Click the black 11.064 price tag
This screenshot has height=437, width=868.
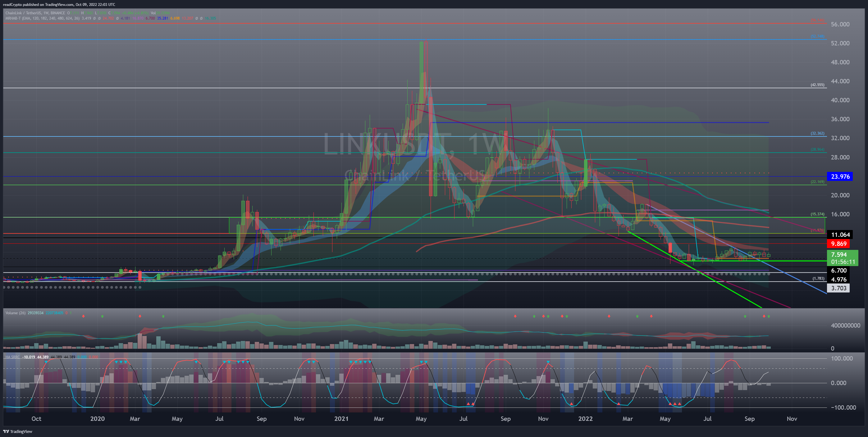pos(840,235)
